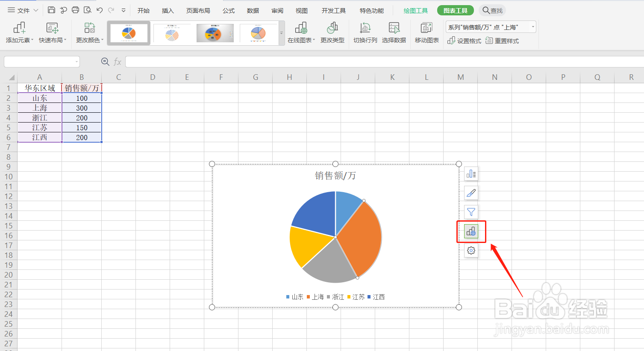Image resolution: width=644 pixels, height=351 pixels.
Task: Click 更改类型 to change chart type
Action: tap(332, 32)
